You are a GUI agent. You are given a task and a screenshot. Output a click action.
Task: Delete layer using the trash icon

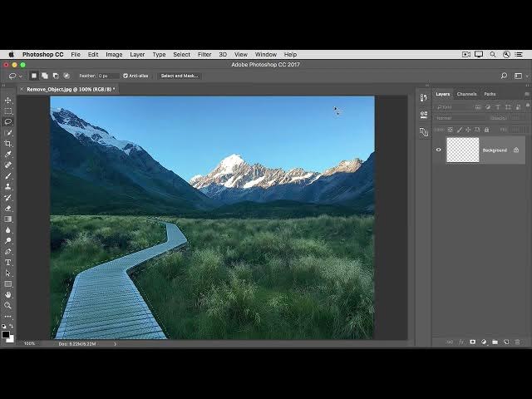pyautogui.click(x=517, y=342)
